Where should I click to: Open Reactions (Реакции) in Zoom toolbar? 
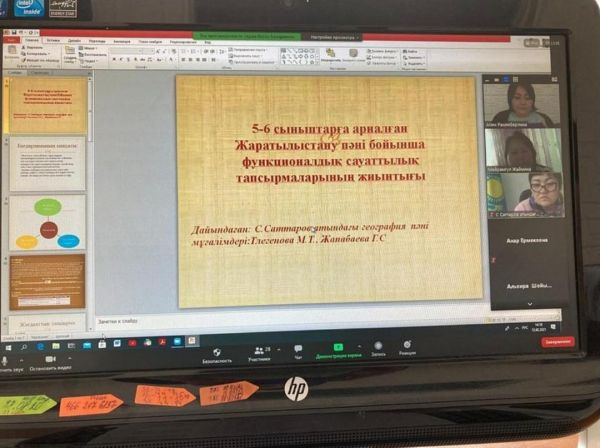408,347
